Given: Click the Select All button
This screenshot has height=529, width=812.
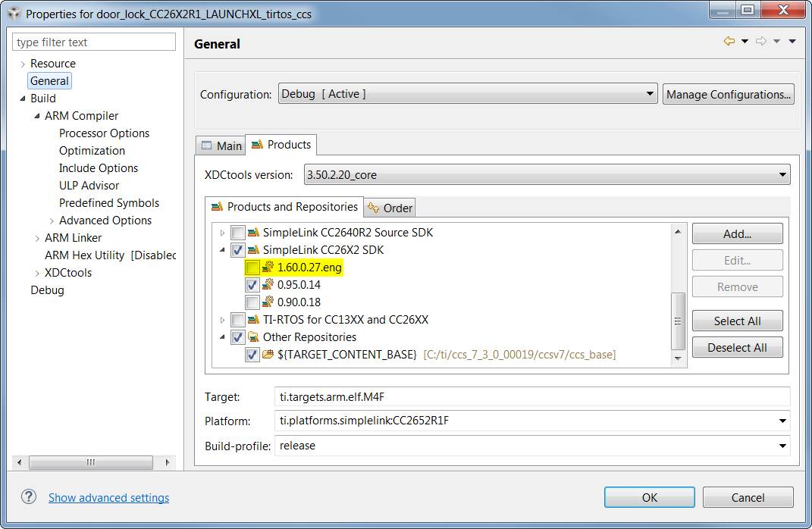Looking at the screenshot, I should pos(737,321).
